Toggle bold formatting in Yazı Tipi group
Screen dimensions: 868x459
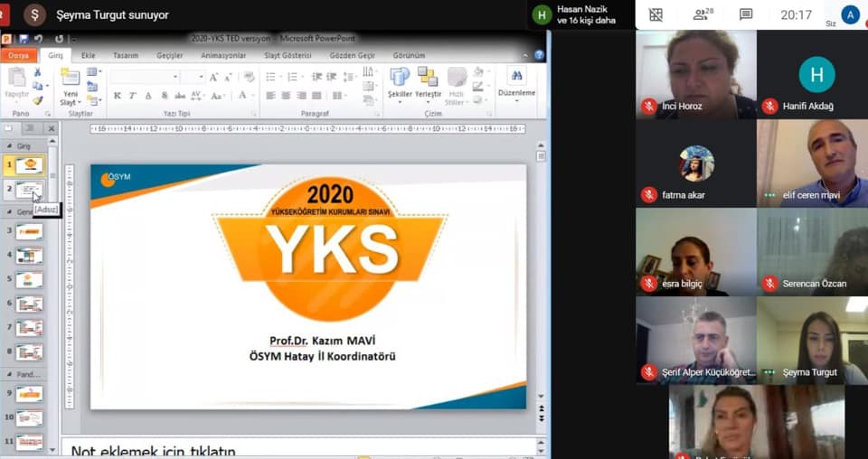click(117, 96)
